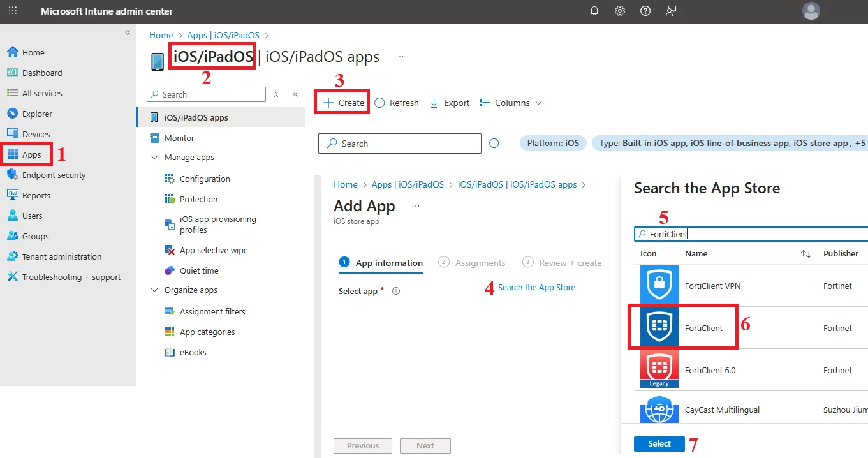This screenshot has height=458, width=868.
Task: Select the Review + create tab
Action: pyautogui.click(x=562, y=263)
